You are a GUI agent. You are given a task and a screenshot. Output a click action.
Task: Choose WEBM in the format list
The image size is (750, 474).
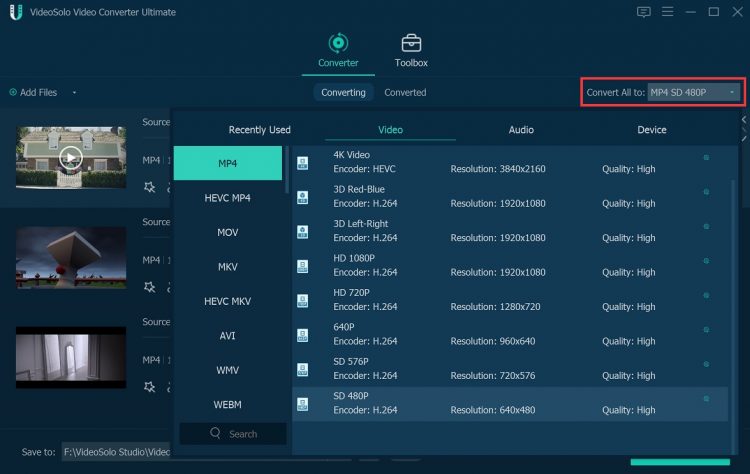[228, 405]
